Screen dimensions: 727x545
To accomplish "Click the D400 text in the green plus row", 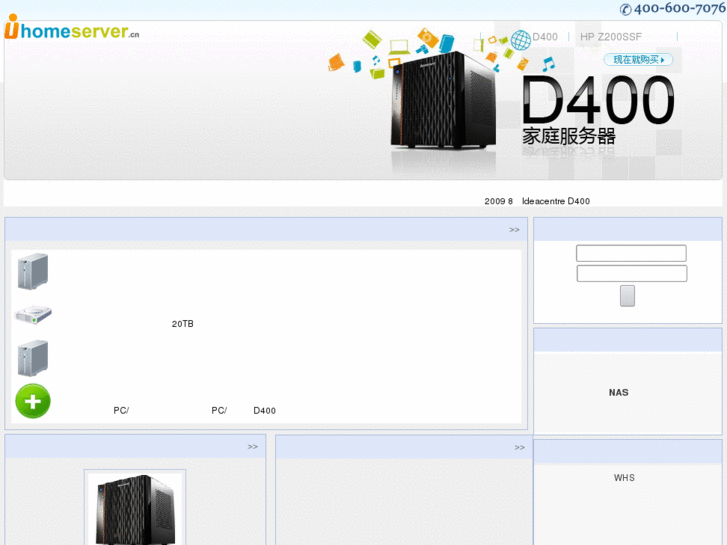I will [264, 411].
